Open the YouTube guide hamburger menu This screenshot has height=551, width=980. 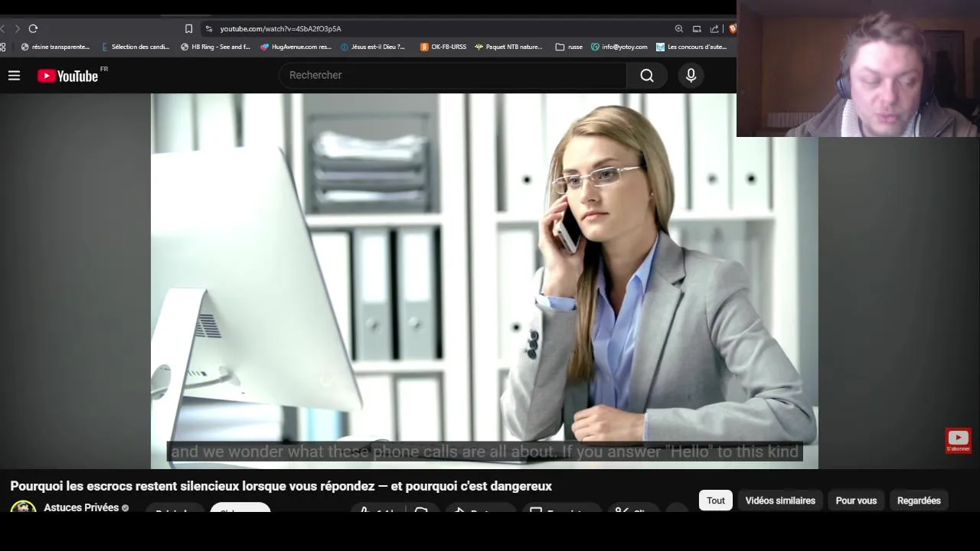14,75
